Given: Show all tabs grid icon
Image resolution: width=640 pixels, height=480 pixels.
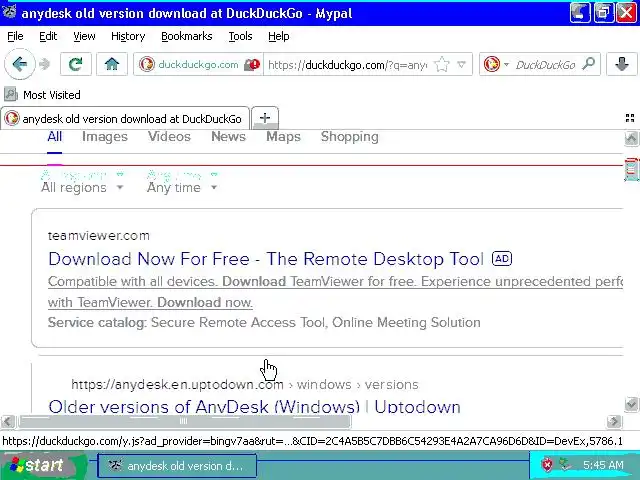Looking at the screenshot, I should tap(630, 118).
